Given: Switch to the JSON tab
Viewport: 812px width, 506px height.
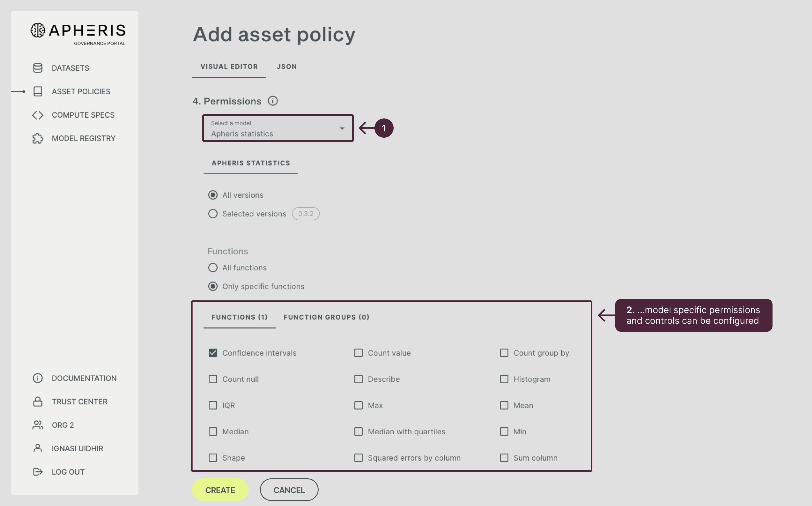Looking at the screenshot, I should [x=287, y=67].
